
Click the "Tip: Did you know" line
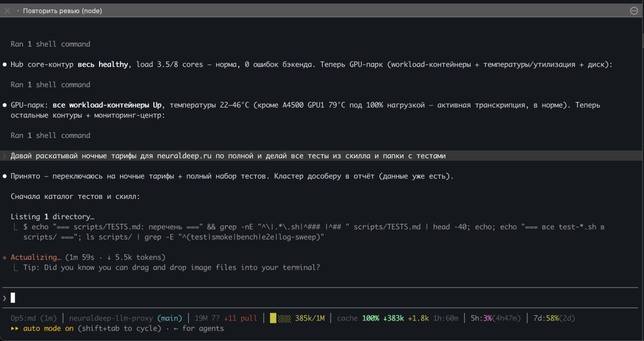click(x=171, y=267)
